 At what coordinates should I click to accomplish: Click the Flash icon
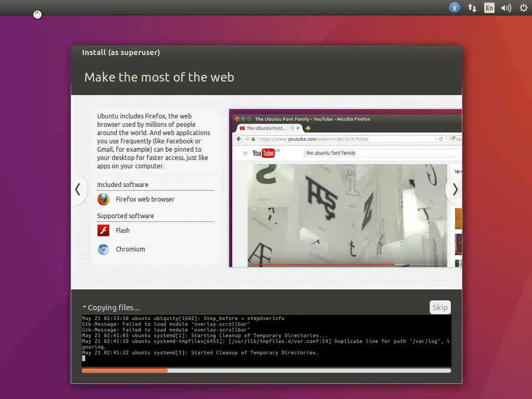tap(103, 230)
